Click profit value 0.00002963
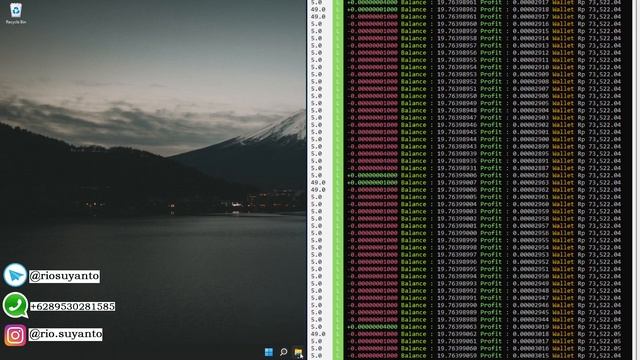The height and width of the screenshot is (360, 640). click(531, 182)
